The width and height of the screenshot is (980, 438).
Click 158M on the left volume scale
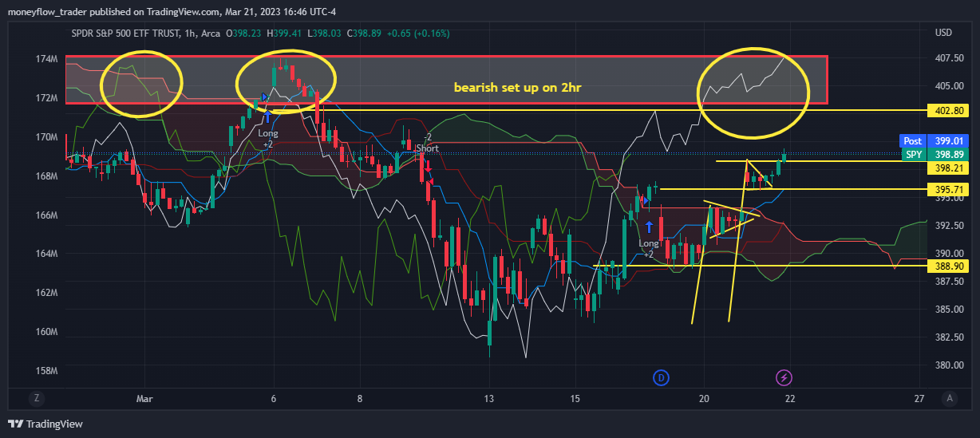point(46,371)
